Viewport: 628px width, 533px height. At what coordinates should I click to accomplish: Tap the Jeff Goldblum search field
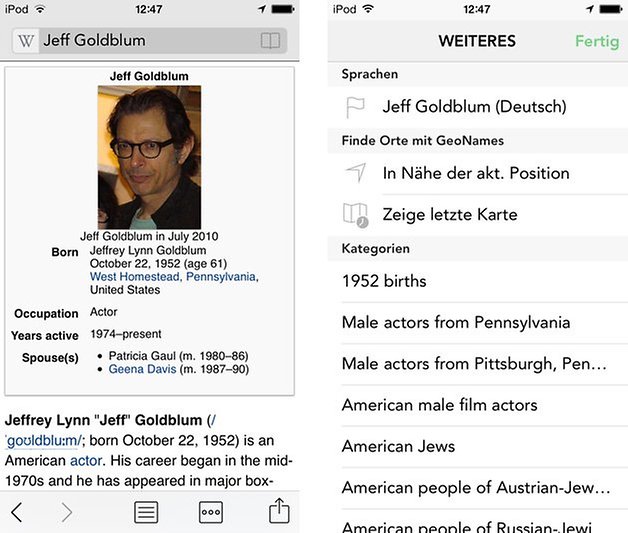point(149,41)
